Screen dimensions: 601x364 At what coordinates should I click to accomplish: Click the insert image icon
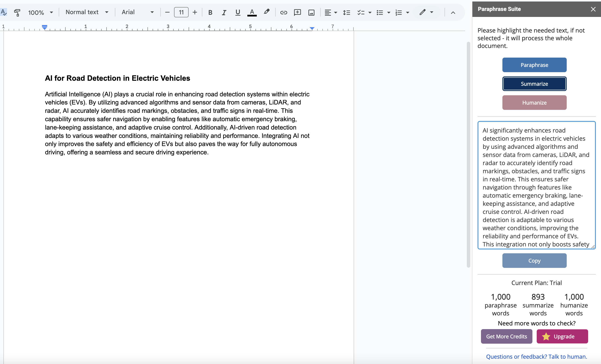click(311, 12)
